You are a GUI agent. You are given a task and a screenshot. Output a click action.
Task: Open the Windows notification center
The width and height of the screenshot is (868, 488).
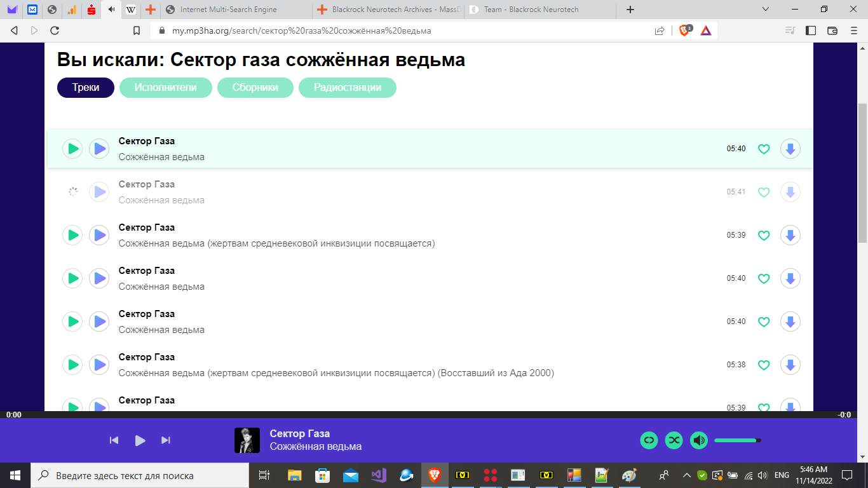tap(846, 475)
